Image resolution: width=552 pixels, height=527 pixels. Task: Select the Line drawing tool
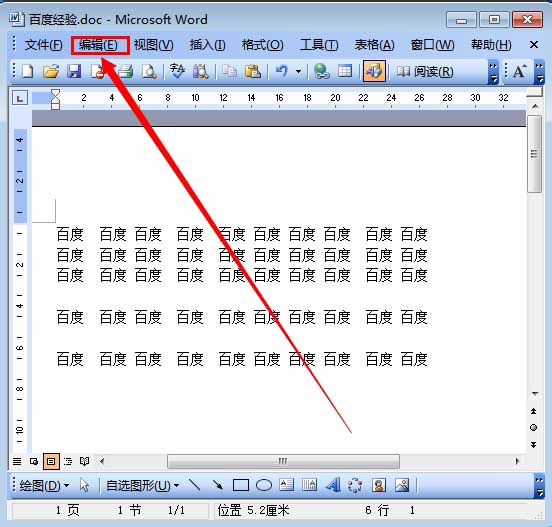[194, 485]
